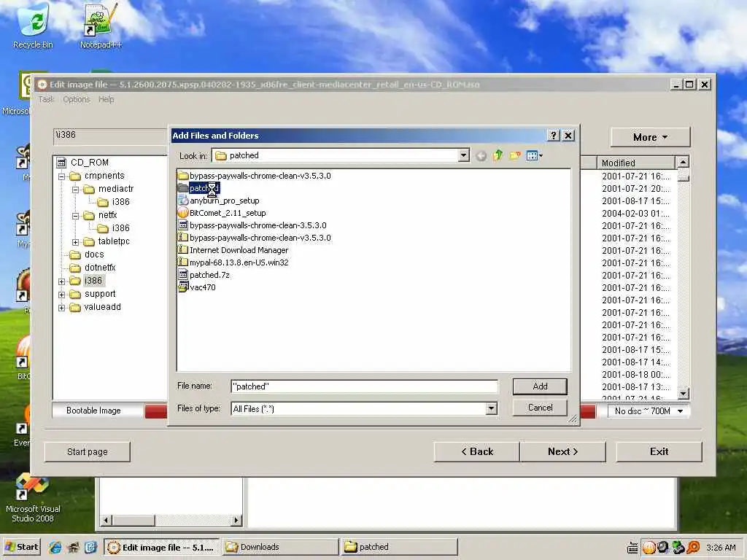747x560 pixels.
Task: Go up one folder level icon
Action: [x=498, y=155]
